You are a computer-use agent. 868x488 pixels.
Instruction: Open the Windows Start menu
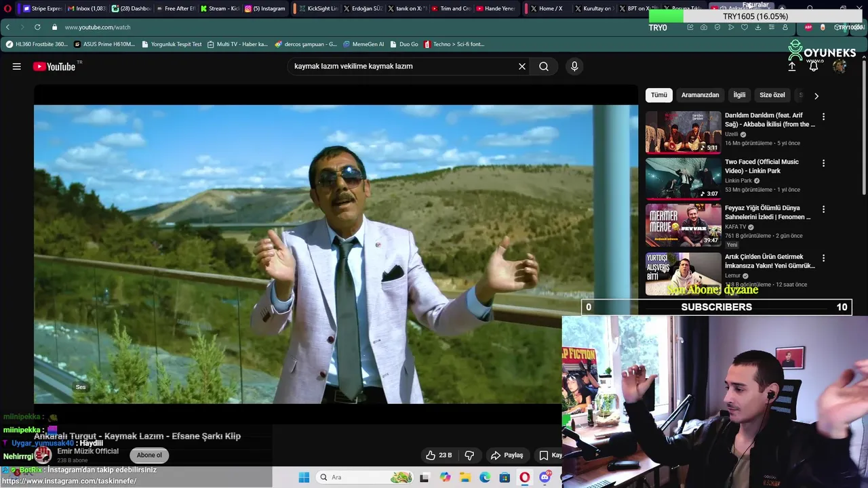coord(304,477)
